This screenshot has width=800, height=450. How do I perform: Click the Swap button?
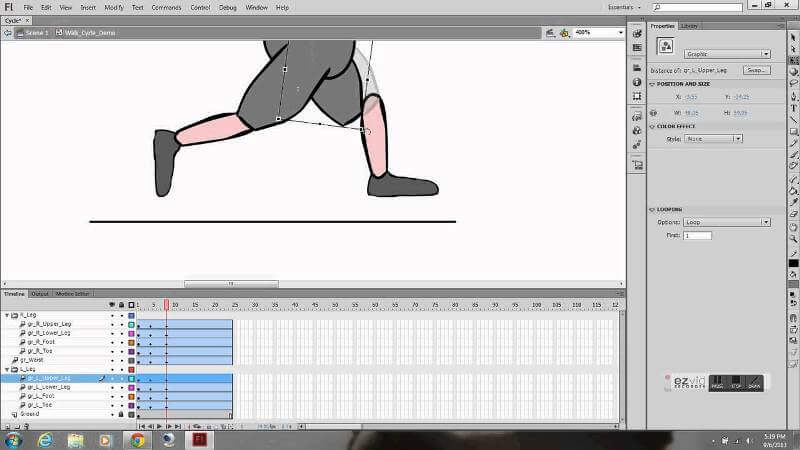pyautogui.click(x=756, y=71)
